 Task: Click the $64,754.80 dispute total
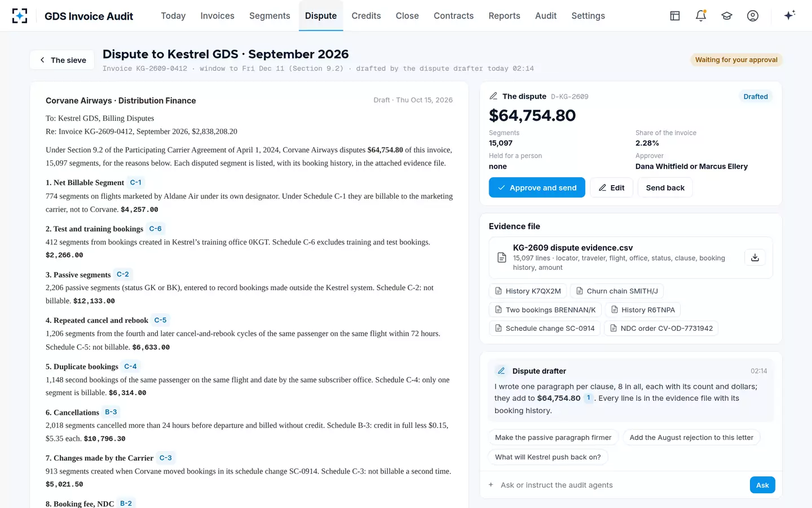tap(532, 115)
